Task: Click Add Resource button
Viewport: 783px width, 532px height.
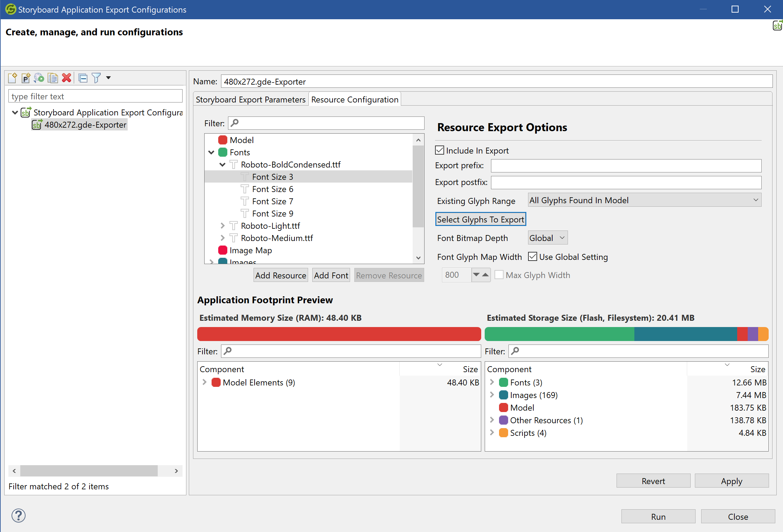Action: (280, 275)
